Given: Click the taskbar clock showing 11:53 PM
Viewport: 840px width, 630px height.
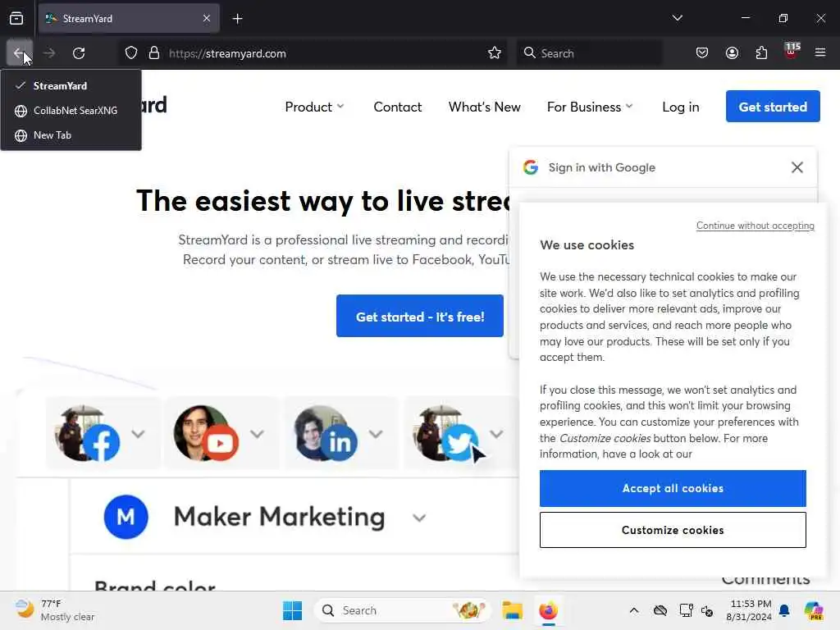Looking at the screenshot, I should tap(751, 610).
